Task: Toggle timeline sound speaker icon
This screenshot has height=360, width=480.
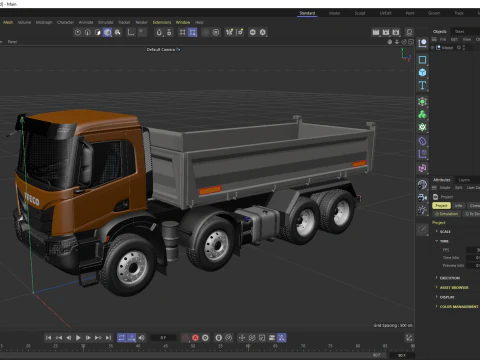Action: pos(142,338)
